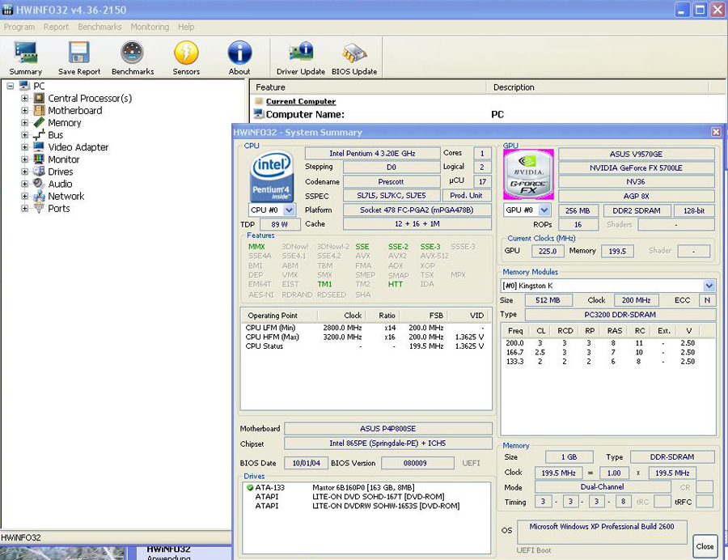Click the Freq column header in timings
728x560 pixels.
coord(515,331)
